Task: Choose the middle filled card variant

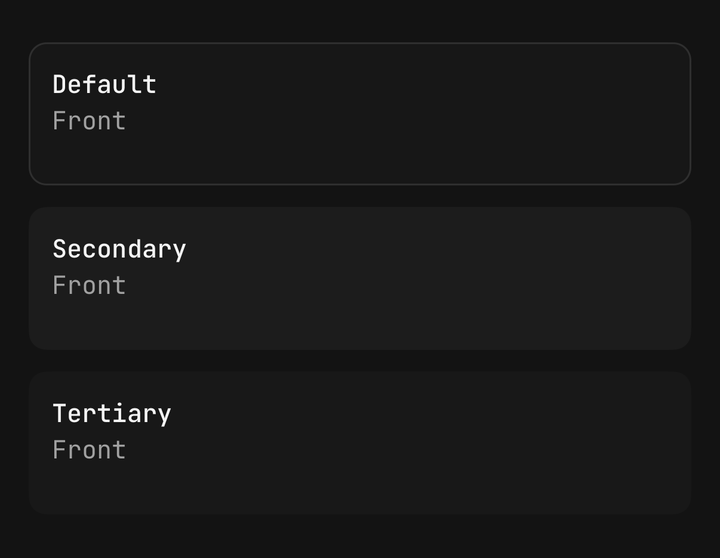Action: (x=360, y=278)
